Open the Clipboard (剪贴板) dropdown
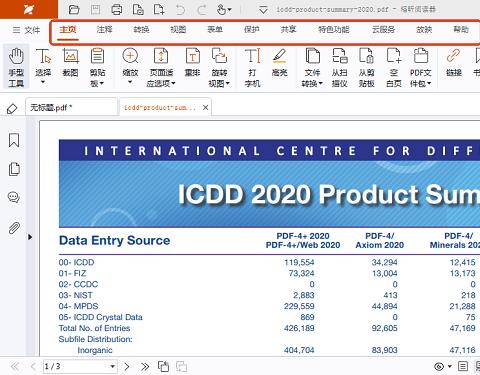Screen dimensions: 480x375 101,83
